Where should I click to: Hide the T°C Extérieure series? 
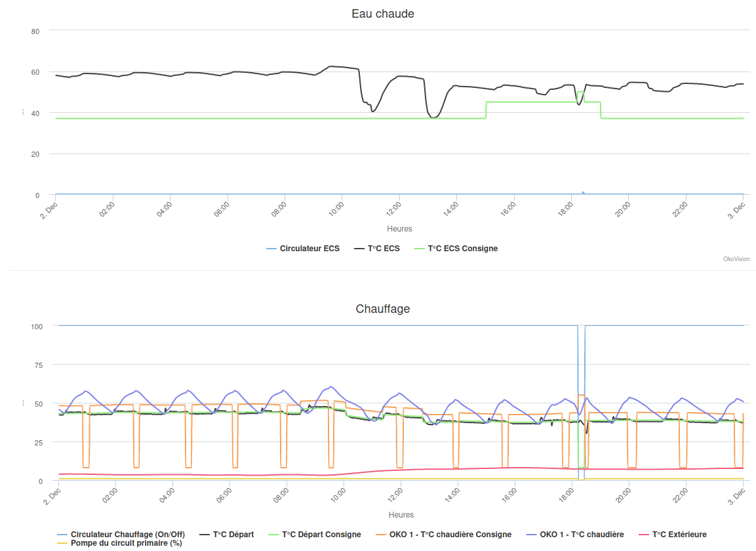(x=673, y=534)
